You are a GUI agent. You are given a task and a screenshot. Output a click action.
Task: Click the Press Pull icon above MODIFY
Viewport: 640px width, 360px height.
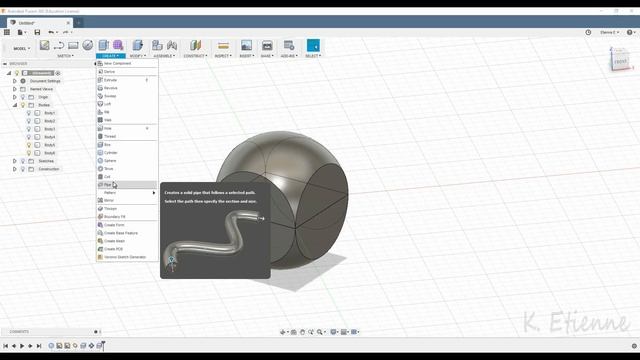138,45
